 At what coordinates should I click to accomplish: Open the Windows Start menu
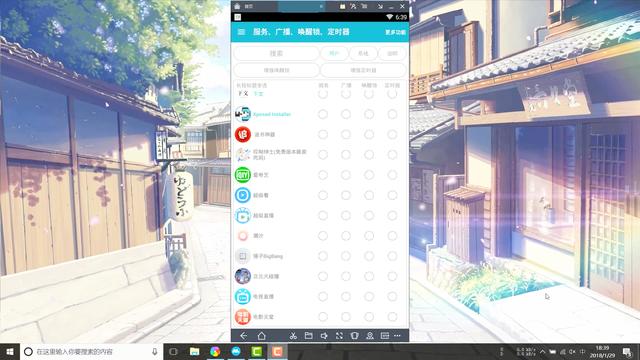pos(10,351)
